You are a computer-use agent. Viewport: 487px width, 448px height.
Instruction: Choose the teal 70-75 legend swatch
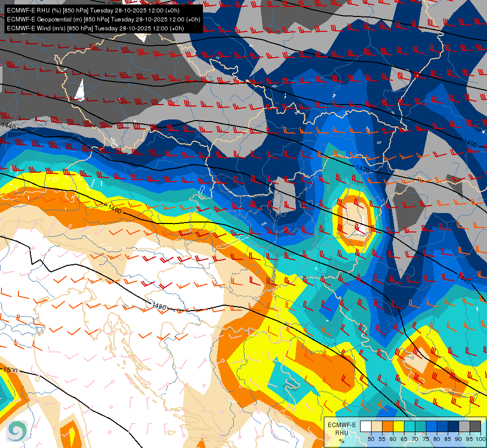click(x=421, y=426)
